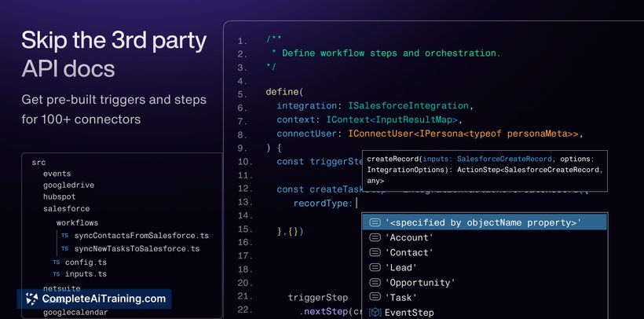Open the config.ts file
644x319 pixels.
86,262
